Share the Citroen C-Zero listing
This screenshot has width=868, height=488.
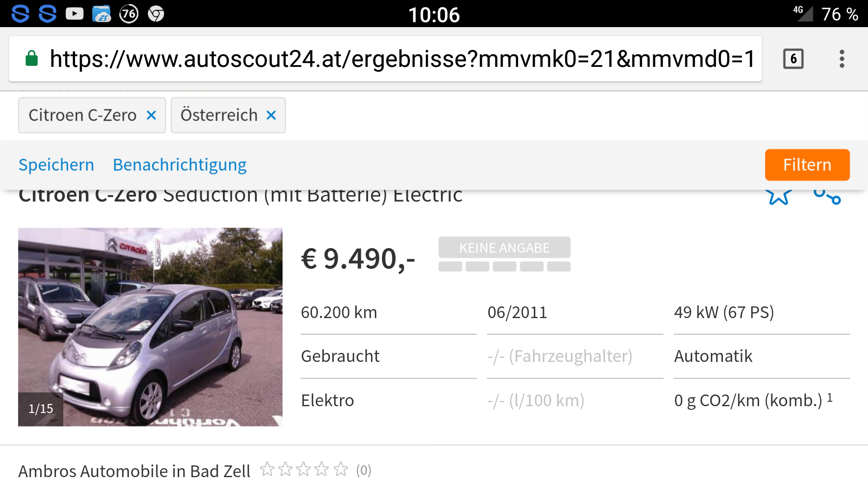(827, 197)
